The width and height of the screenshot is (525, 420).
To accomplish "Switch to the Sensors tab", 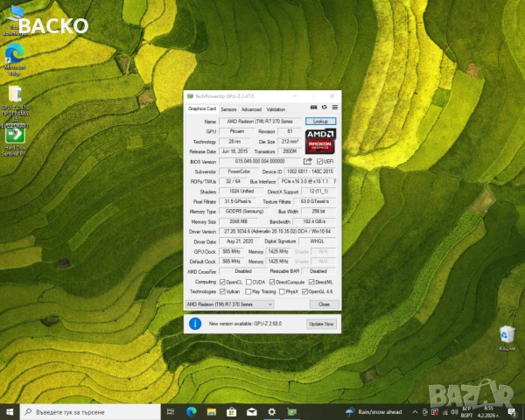I will click(227, 108).
